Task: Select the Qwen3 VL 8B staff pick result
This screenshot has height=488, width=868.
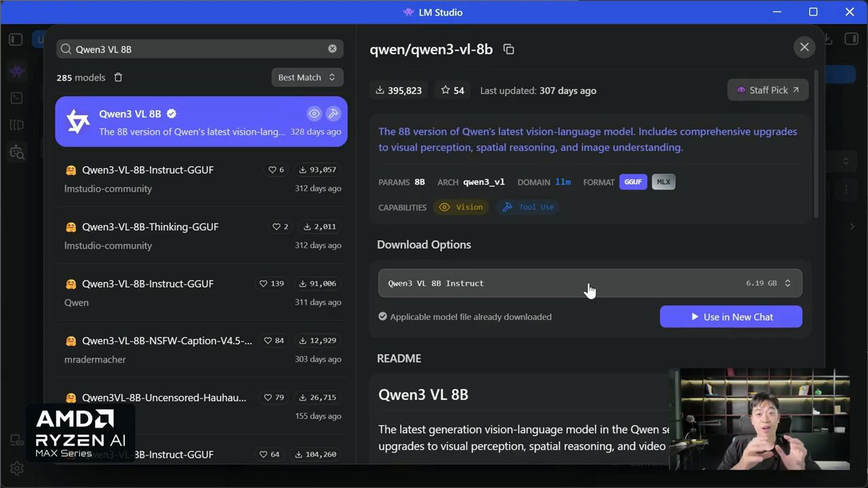Action: tap(201, 121)
